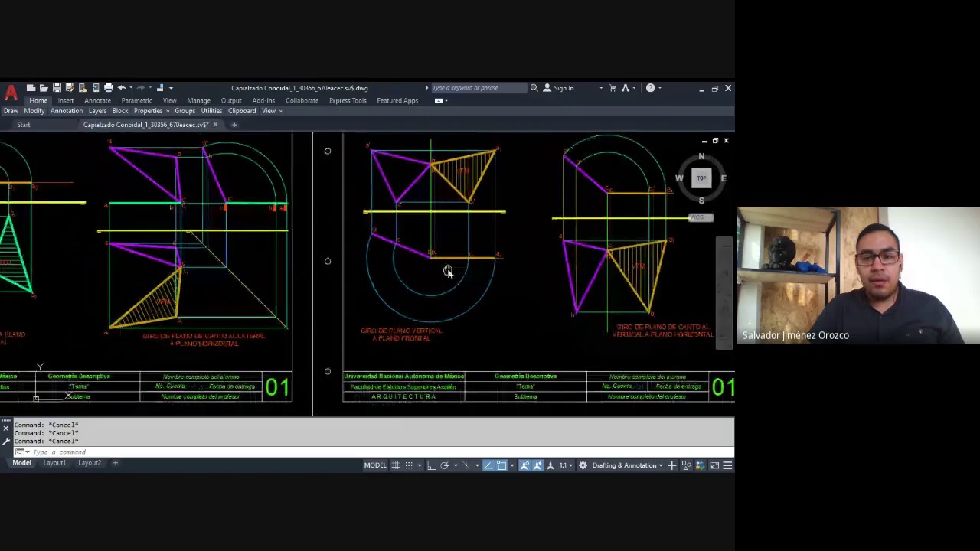The width and height of the screenshot is (980, 551).
Task: Toggle 2D object snap in status bar
Action: 501,465
